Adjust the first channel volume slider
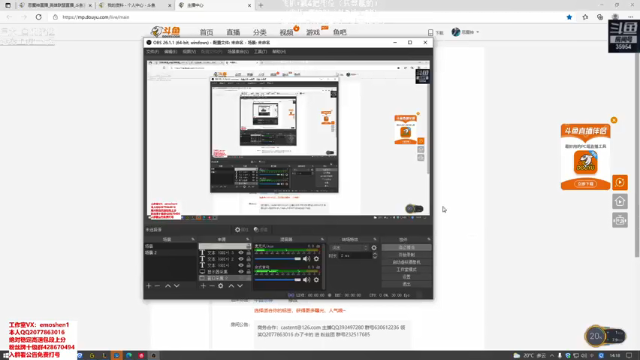This screenshot has height=360, width=640. tap(278, 259)
